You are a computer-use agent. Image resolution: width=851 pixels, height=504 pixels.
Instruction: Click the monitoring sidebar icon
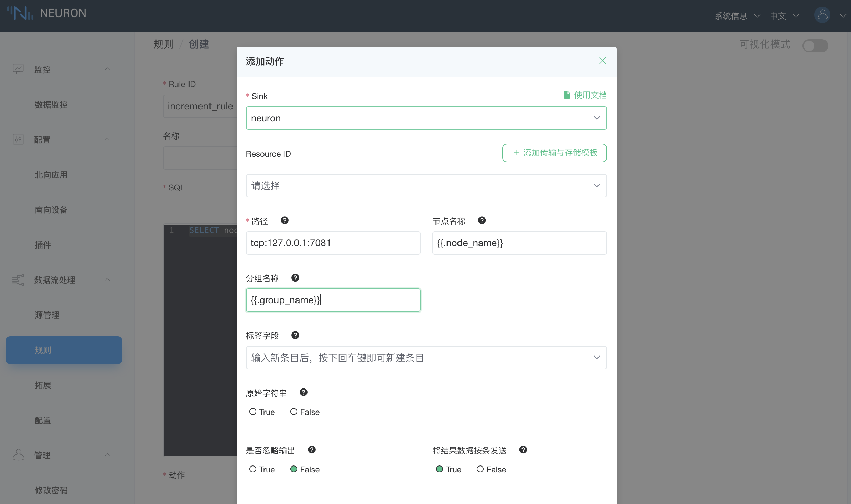[x=18, y=69]
